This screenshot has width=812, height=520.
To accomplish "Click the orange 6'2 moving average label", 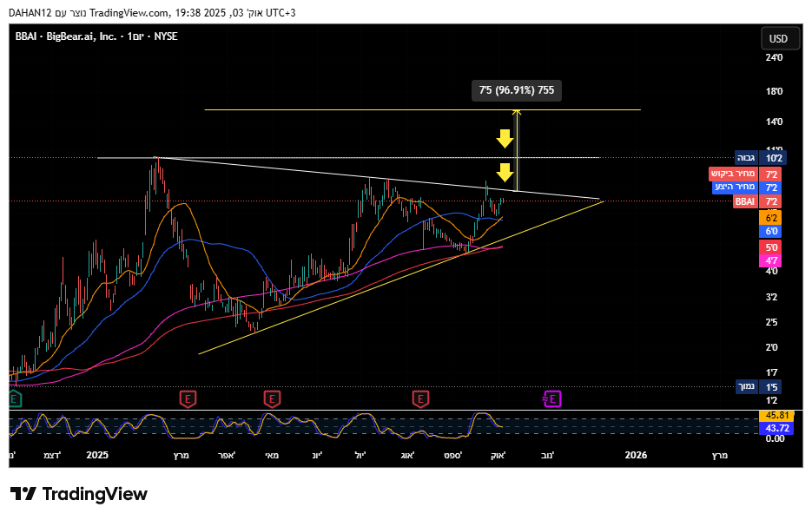I will [770, 218].
